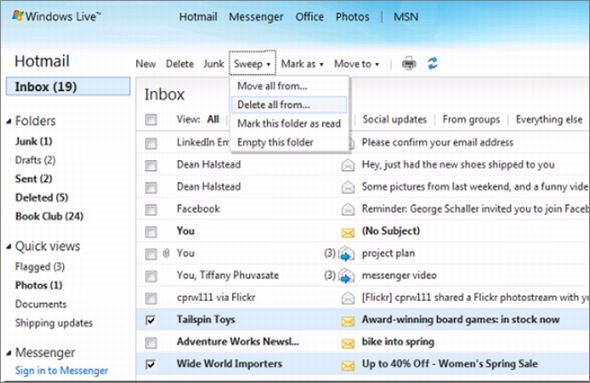Show Photos (1) quick view
The width and height of the screenshot is (590, 383).
point(38,285)
